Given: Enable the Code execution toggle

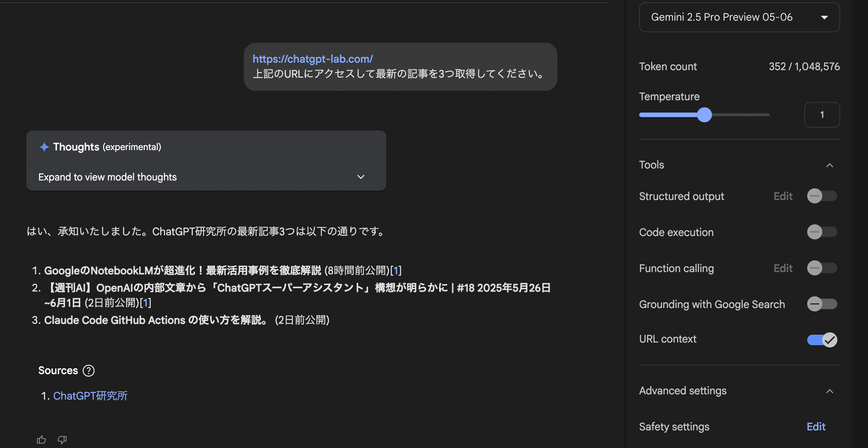Looking at the screenshot, I should (x=821, y=232).
